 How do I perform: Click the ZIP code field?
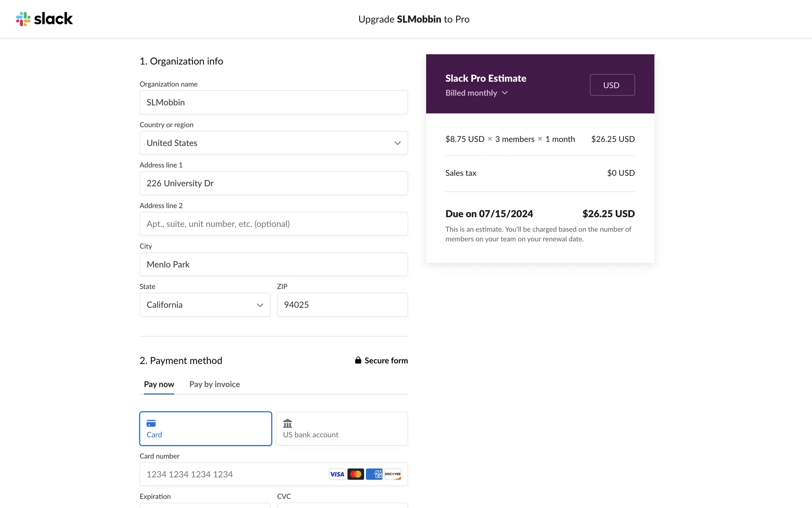pyautogui.click(x=342, y=305)
